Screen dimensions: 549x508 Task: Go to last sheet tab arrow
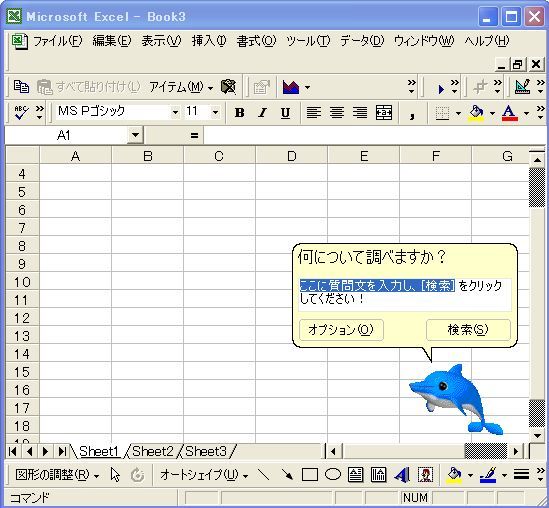coord(62,451)
